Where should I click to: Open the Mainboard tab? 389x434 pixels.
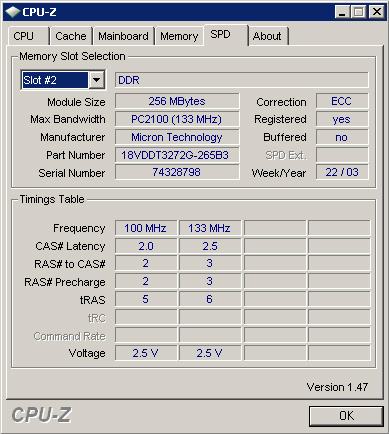pos(123,36)
